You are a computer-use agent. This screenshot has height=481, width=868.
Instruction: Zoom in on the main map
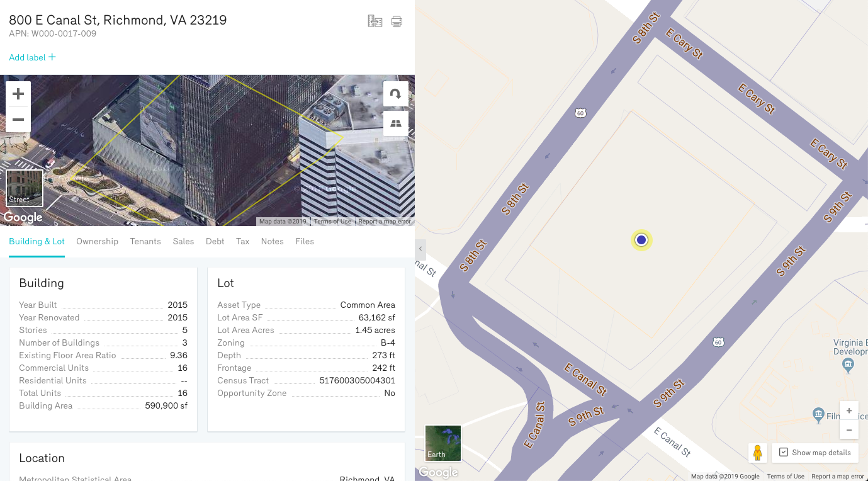point(849,410)
